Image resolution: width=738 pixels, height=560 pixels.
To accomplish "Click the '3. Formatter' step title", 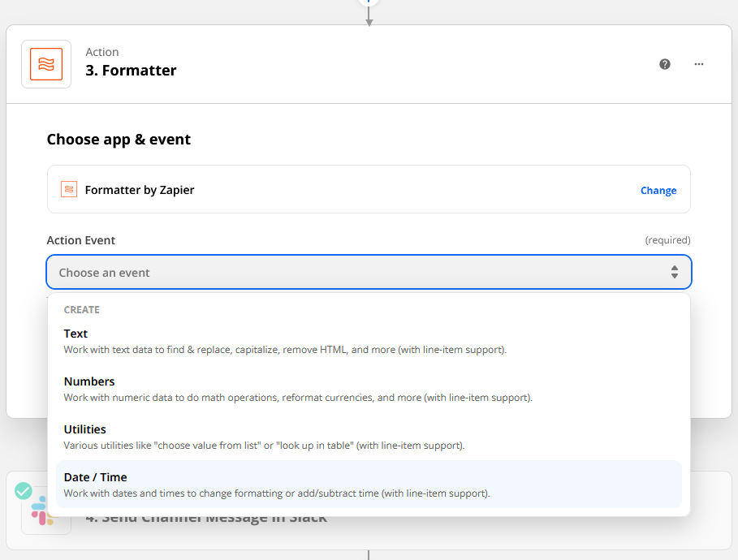I will 131,71.
